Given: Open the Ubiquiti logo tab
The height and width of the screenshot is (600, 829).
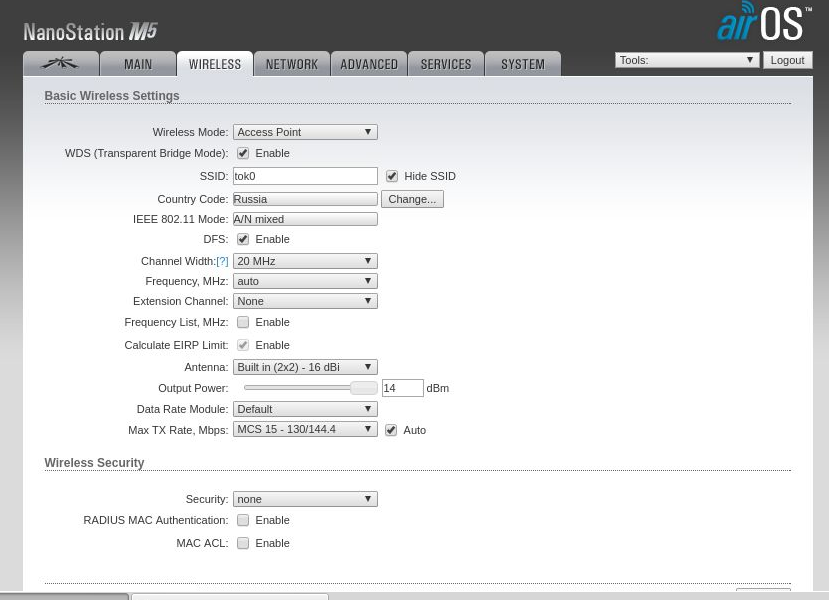Looking at the screenshot, I should pyautogui.click(x=61, y=64).
